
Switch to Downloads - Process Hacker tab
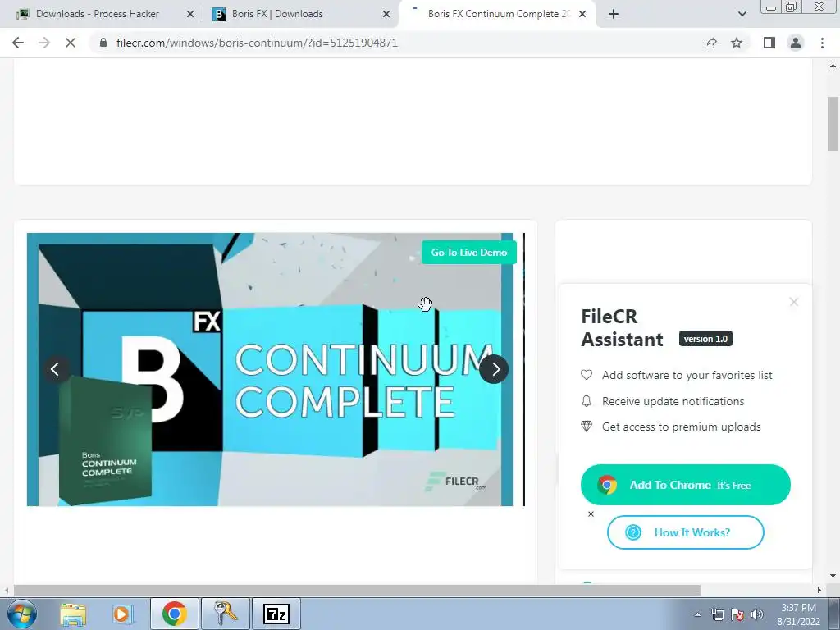point(98,14)
